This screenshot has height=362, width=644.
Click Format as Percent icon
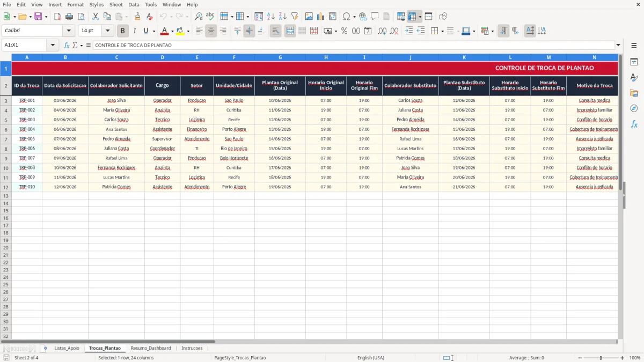344,31
